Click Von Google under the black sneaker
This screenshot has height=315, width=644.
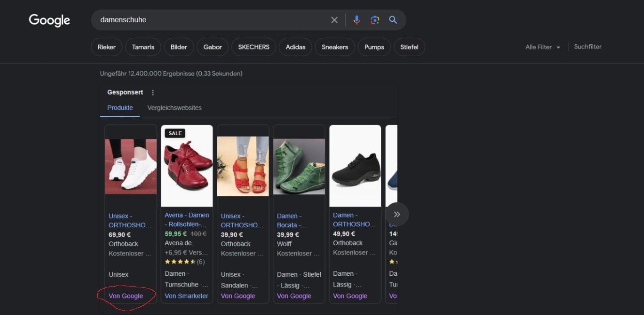[350, 296]
